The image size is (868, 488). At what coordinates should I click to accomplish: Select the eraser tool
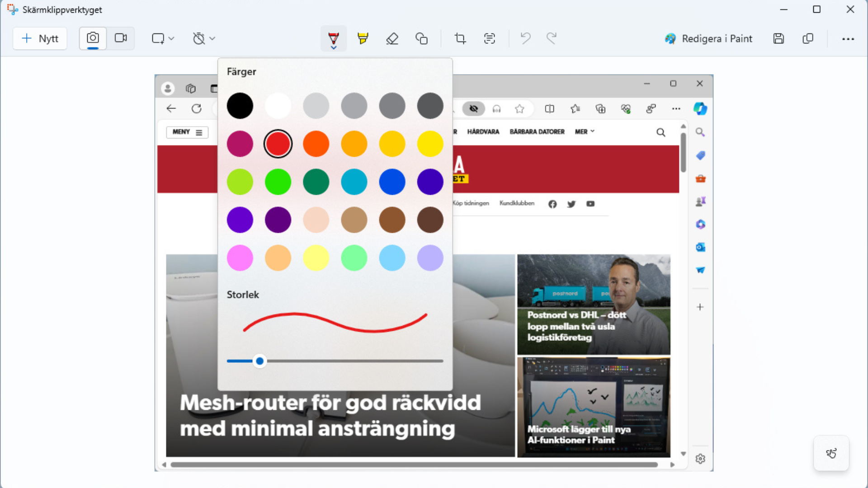pos(392,38)
